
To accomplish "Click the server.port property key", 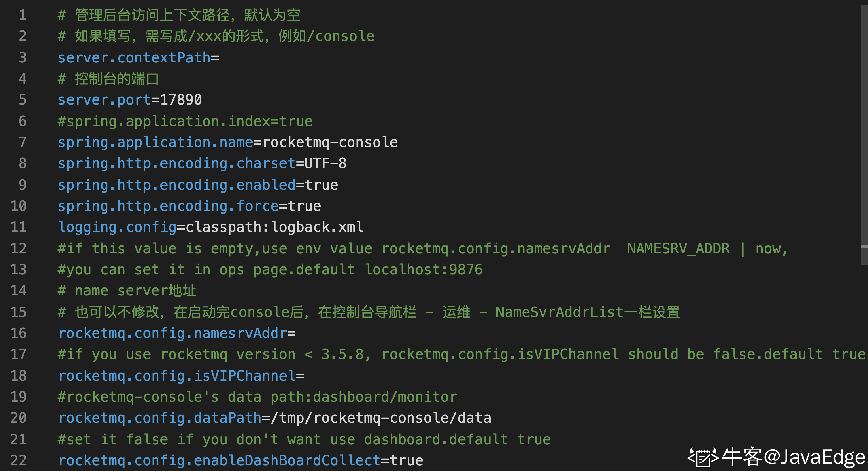I will pos(104,100).
